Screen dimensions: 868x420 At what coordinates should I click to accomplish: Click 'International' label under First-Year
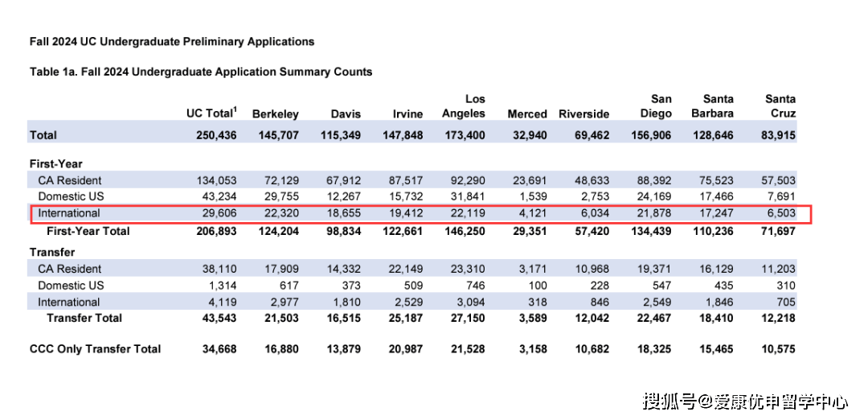(x=68, y=212)
